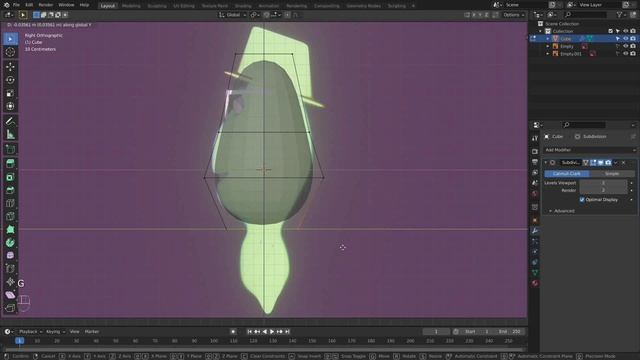Image resolution: width=640 pixels, height=360 pixels.
Task: Switch to the Layout workspace tab
Action: click(x=108, y=6)
